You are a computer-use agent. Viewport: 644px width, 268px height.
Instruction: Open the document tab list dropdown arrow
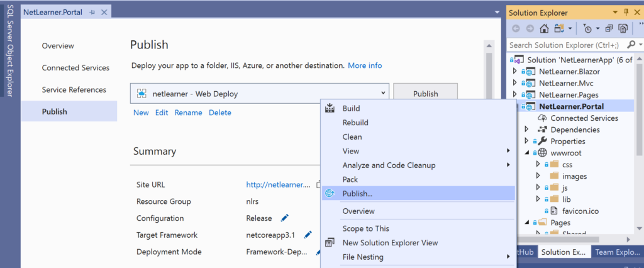click(497, 13)
